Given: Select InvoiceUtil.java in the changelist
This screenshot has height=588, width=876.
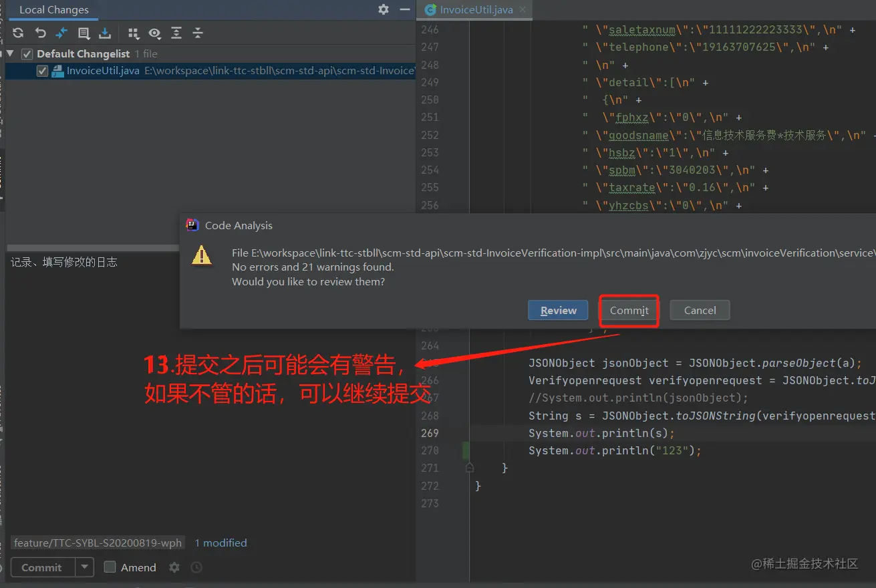Looking at the screenshot, I should [x=210, y=71].
